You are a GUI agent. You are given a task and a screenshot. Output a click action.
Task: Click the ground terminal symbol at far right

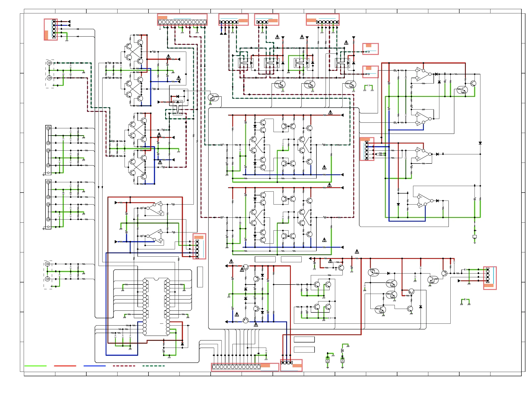(474, 237)
